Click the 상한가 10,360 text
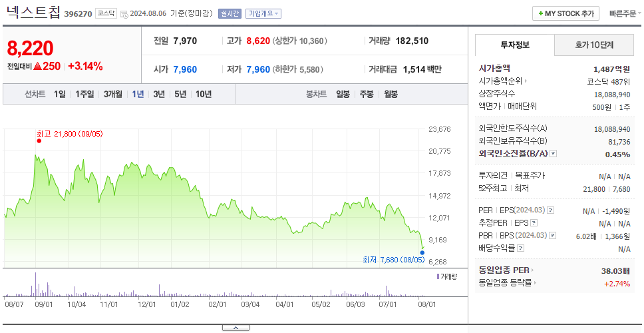Viewport: 644px width, 333px height. pos(300,41)
